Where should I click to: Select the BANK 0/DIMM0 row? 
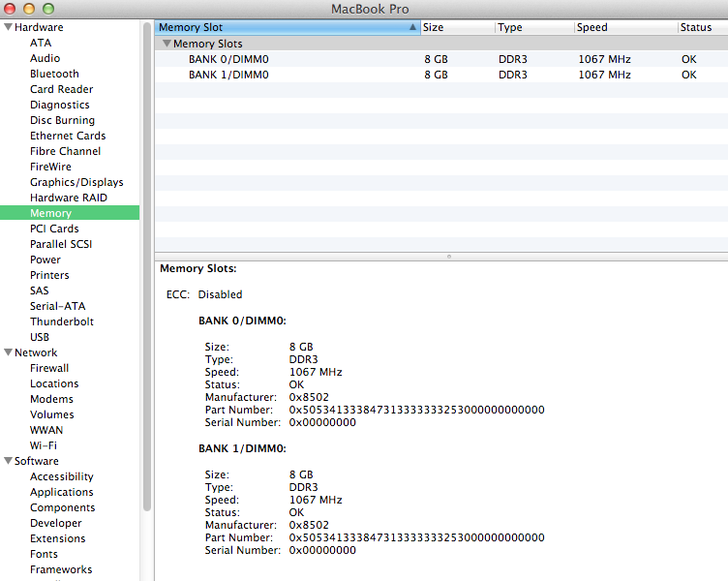tap(441, 59)
